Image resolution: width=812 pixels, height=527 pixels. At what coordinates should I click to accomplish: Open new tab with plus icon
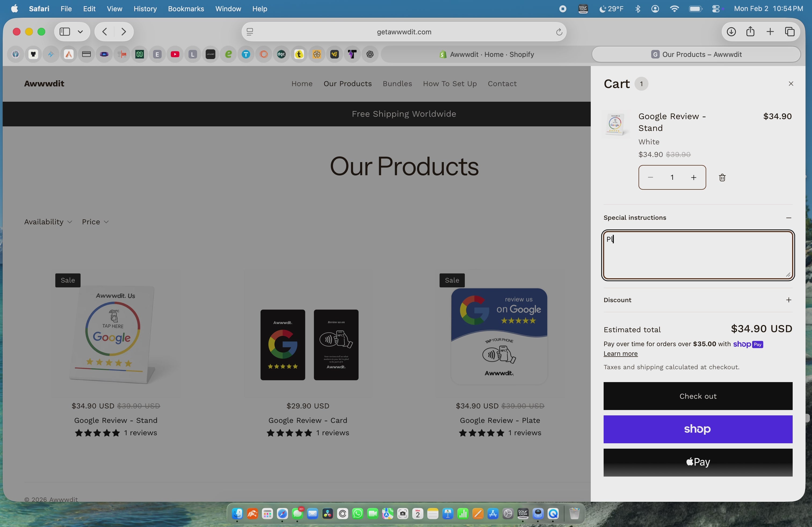pos(770,32)
